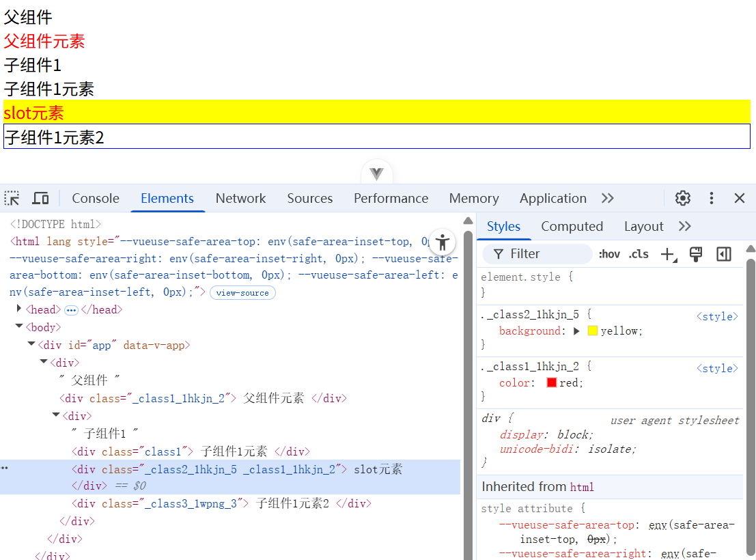Show more DevTools panels with double chevron
This screenshot has width=756, height=560.
(x=607, y=198)
